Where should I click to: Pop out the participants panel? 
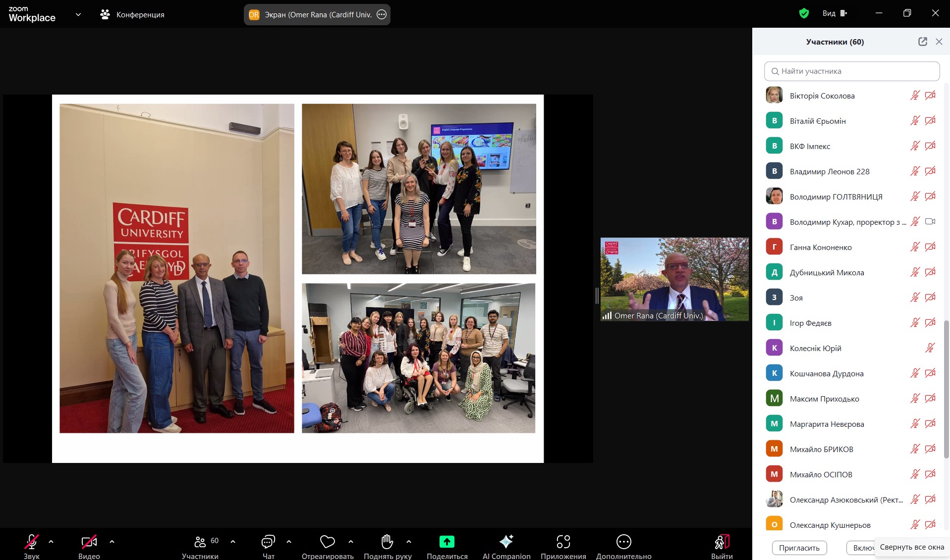click(922, 42)
